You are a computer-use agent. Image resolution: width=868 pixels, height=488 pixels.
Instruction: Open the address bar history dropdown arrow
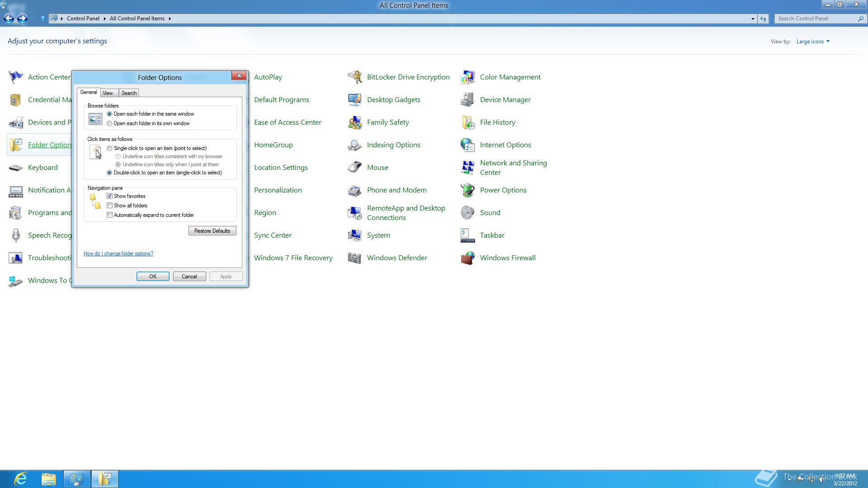pos(753,19)
